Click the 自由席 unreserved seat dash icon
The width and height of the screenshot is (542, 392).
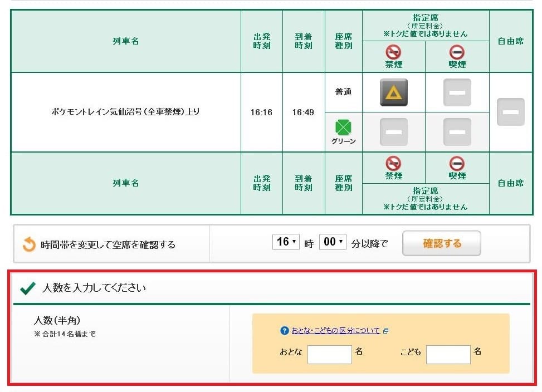[x=510, y=112]
